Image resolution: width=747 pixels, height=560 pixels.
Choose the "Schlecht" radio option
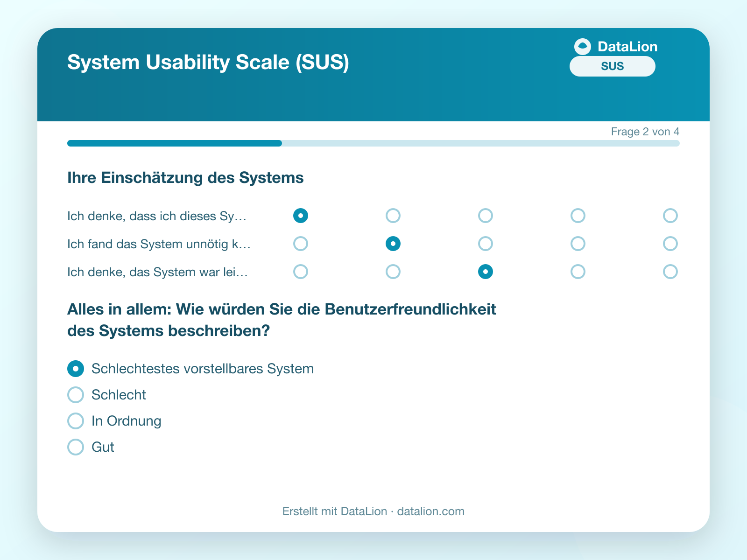[76, 395]
